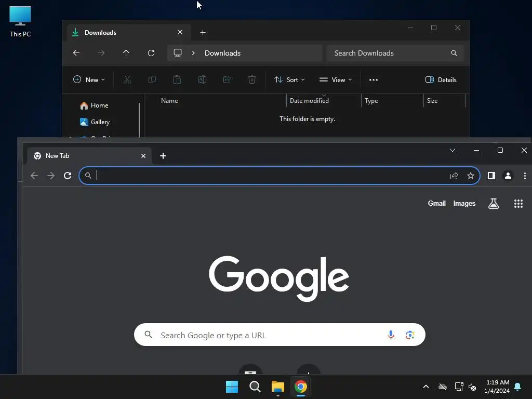
Task: Click the network icon in system tray
Action: click(x=459, y=387)
